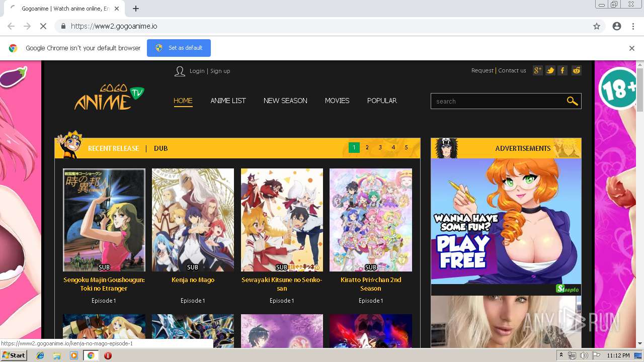Open the Twitter social icon
The image size is (644, 362).
(550, 70)
